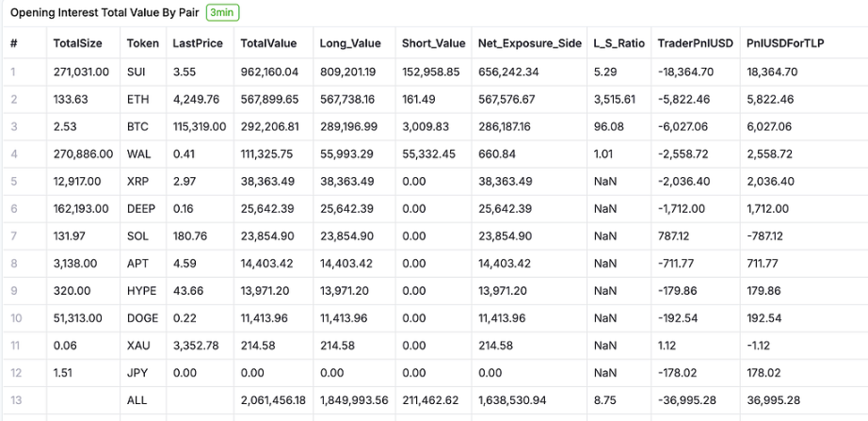This screenshot has width=868, height=421.
Task: Click the 3min refresh interval badge
Action: pyautogui.click(x=224, y=14)
